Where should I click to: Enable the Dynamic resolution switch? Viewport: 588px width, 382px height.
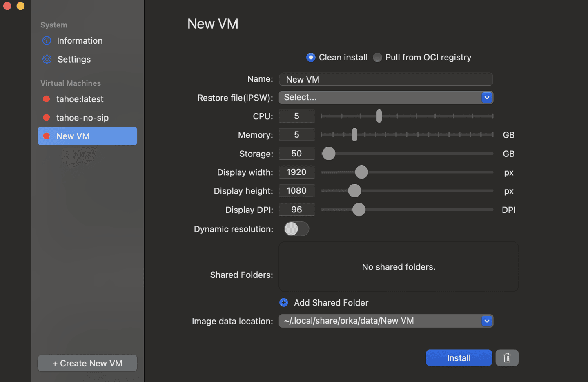click(x=296, y=229)
